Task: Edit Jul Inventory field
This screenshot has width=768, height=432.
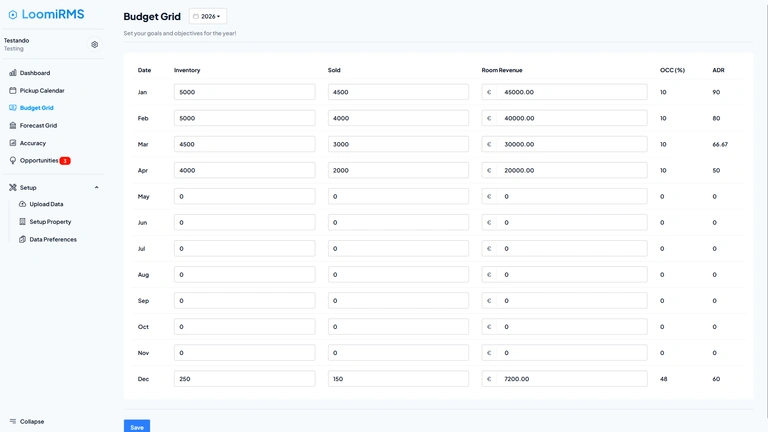Action: (244, 248)
